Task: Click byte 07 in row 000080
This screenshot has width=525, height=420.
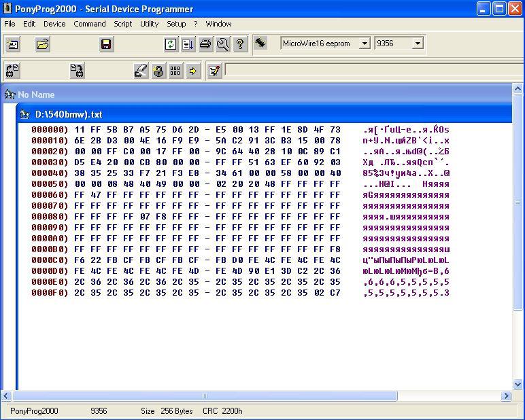Action: tap(145, 217)
